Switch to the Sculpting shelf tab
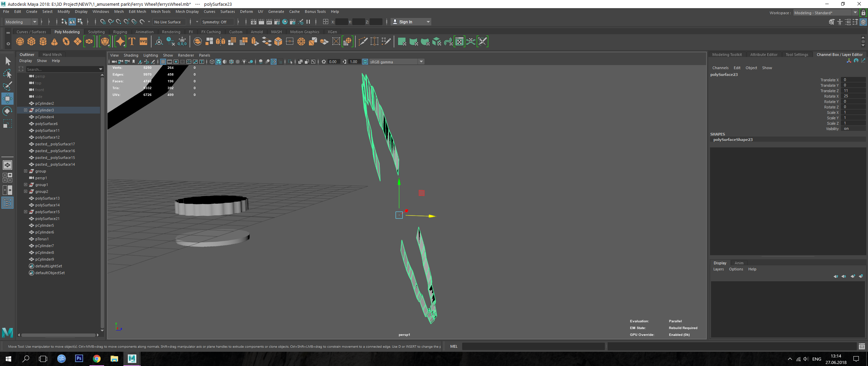868x366 pixels. 96,32
